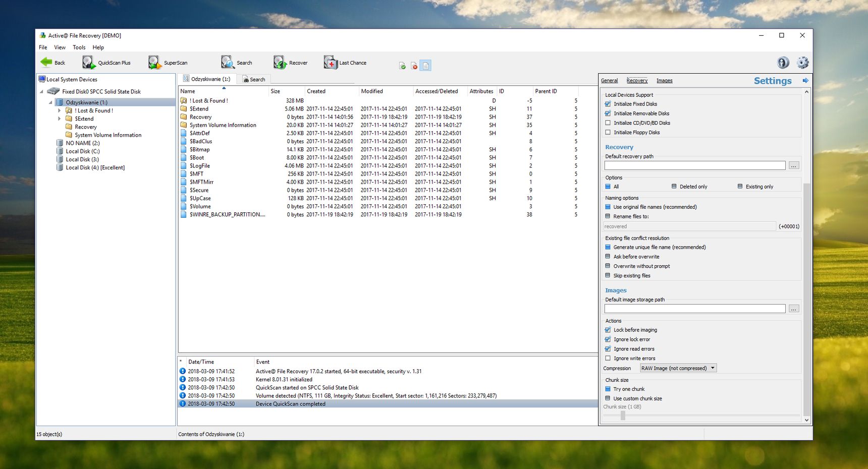
Task: Open the View menu
Action: [60, 47]
